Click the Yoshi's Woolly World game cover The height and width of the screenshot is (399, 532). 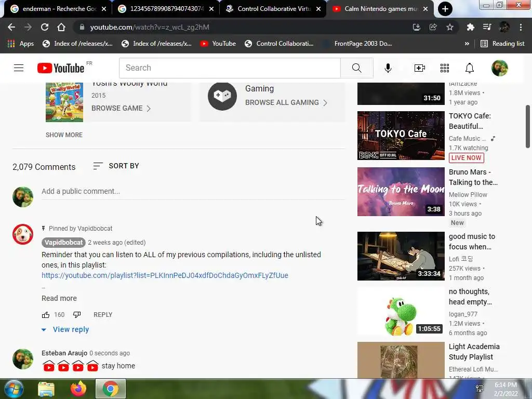coord(64,102)
